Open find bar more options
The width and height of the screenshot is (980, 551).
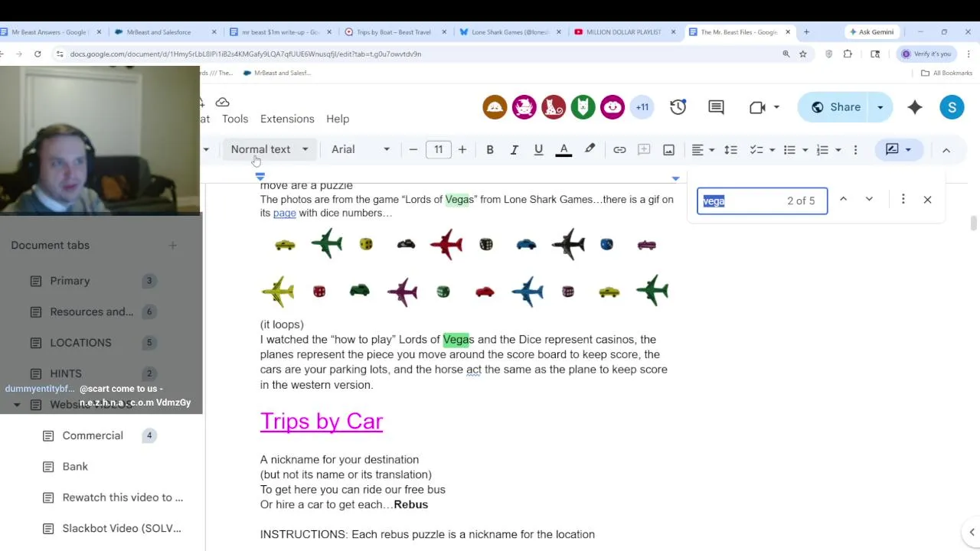click(903, 200)
